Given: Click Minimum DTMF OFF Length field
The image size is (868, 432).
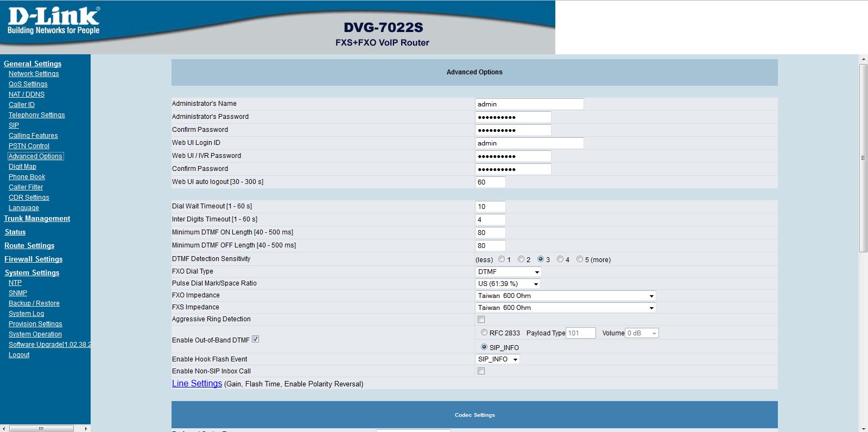Looking at the screenshot, I should click(490, 246).
